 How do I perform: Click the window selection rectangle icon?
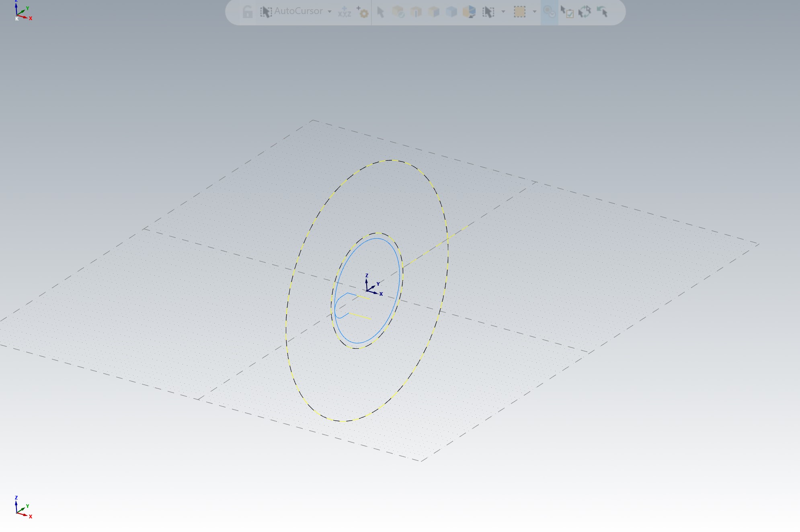pyautogui.click(x=519, y=12)
